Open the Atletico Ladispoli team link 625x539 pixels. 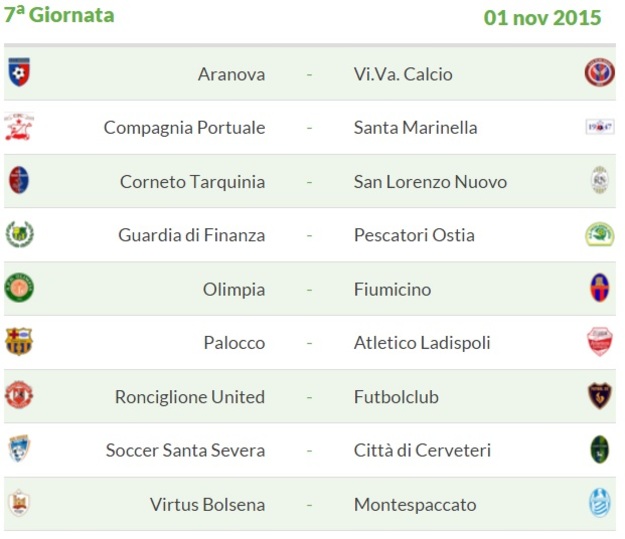click(x=422, y=343)
